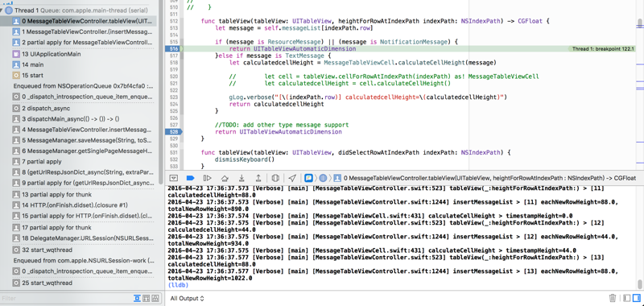Toggle the last navigator filter button
Viewport: 644px width, 306px height.
click(155, 299)
